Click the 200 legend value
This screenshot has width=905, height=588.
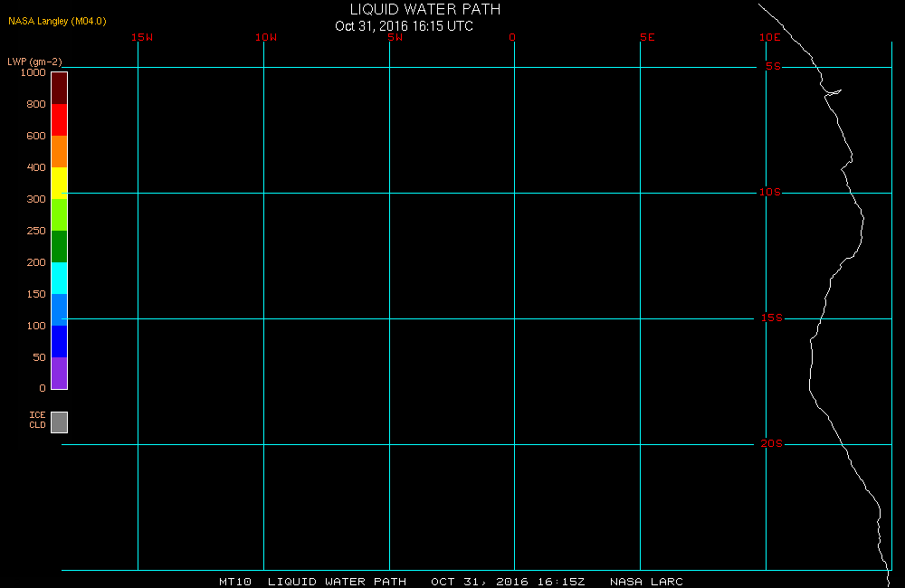[x=36, y=262]
